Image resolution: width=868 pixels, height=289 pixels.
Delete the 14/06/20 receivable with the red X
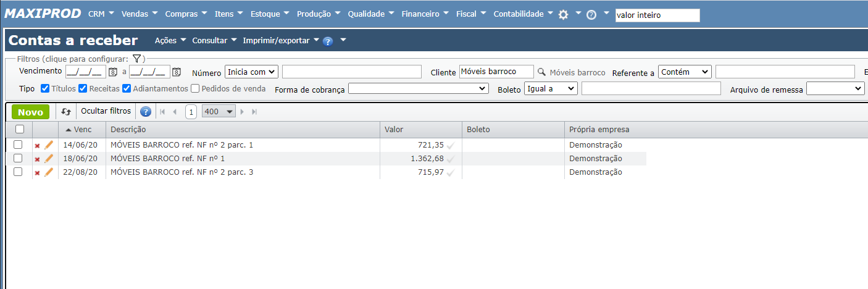37,146
